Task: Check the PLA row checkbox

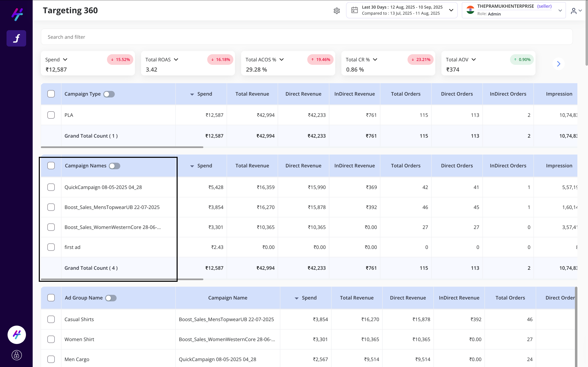Action: [x=51, y=115]
